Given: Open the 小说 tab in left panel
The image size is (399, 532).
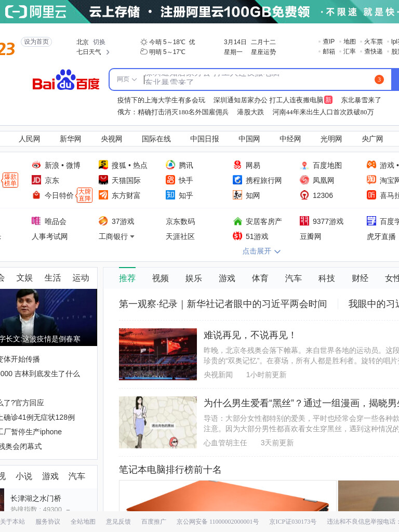Looking at the screenshot, I should pos(24,476).
